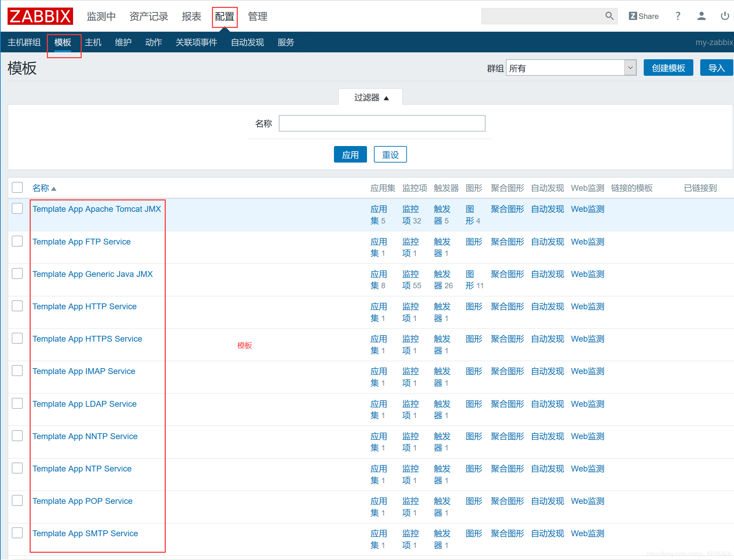Open 触发器 26 for Generic Java JMX
Image resolution: width=734 pixels, height=560 pixels.
point(444,280)
